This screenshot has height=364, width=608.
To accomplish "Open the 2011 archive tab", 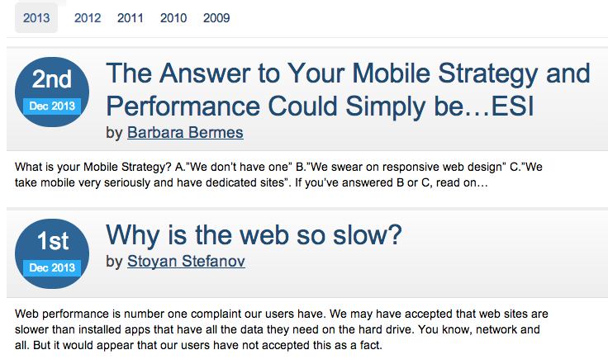I will tap(131, 18).
